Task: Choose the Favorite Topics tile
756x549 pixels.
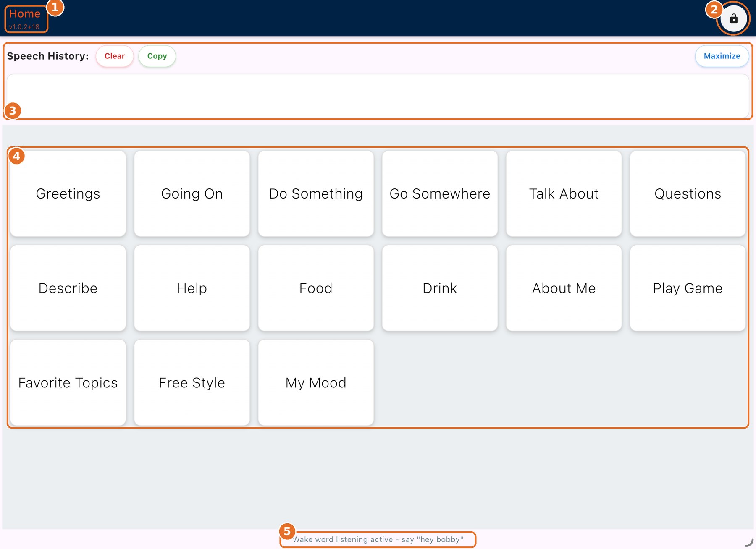Action: click(x=68, y=382)
